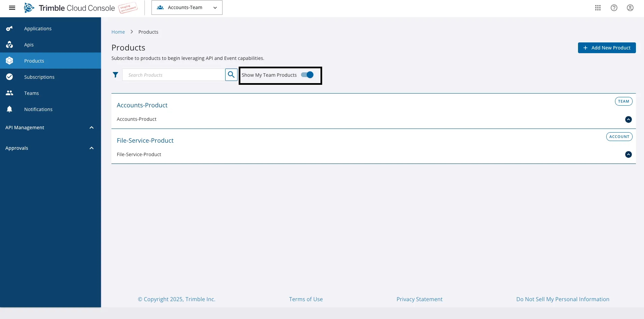Image resolution: width=644 pixels, height=319 pixels.
Task: Collapse the File-Service-Product row chevron
Action: click(x=629, y=154)
